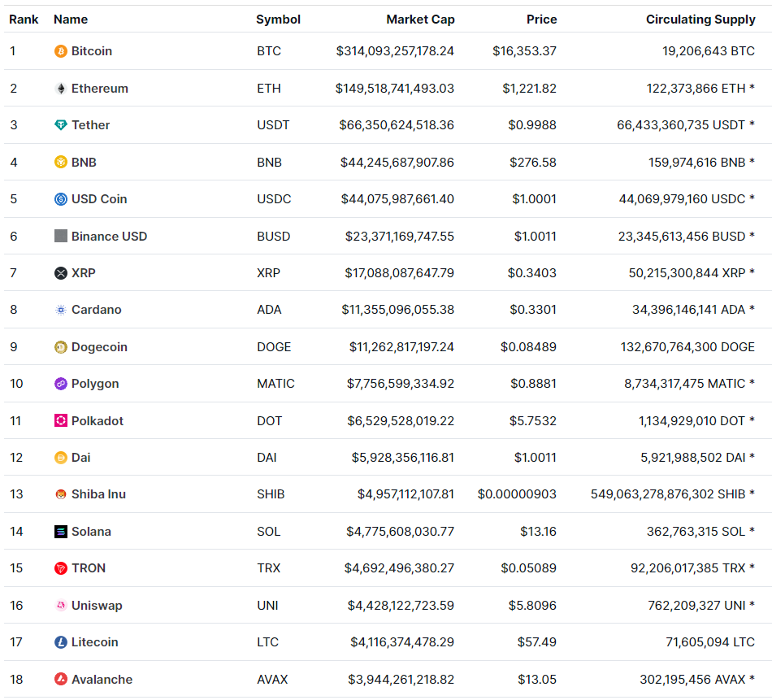Sort by the Price column header
This screenshot has height=700, width=772.
pos(542,19)
